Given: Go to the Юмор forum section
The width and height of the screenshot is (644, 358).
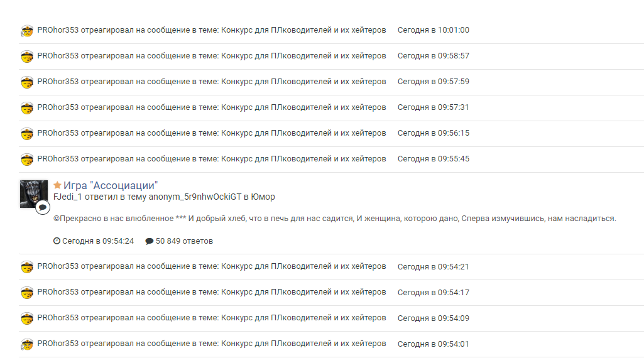Looking at the screenshot, I should tap(263, 197).
